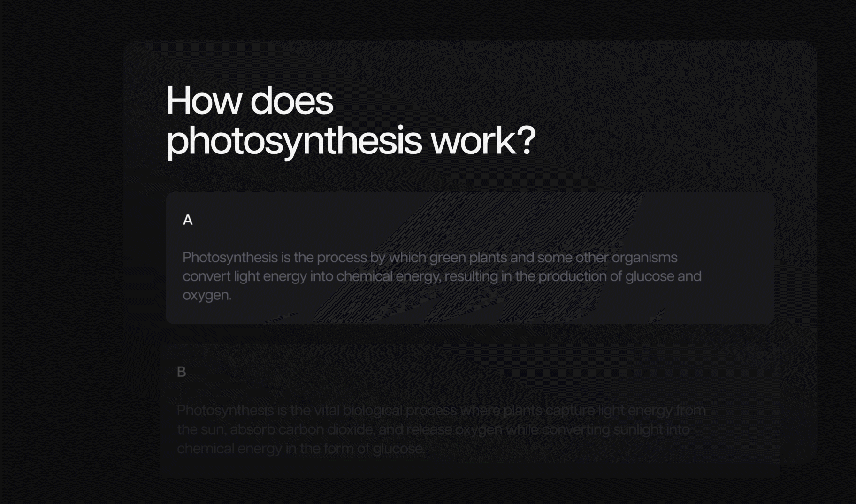Image resolution: width=856 pixels, height=504 pixels.
Task: Click "glucose and" in answer A
Action: point(664,276)
